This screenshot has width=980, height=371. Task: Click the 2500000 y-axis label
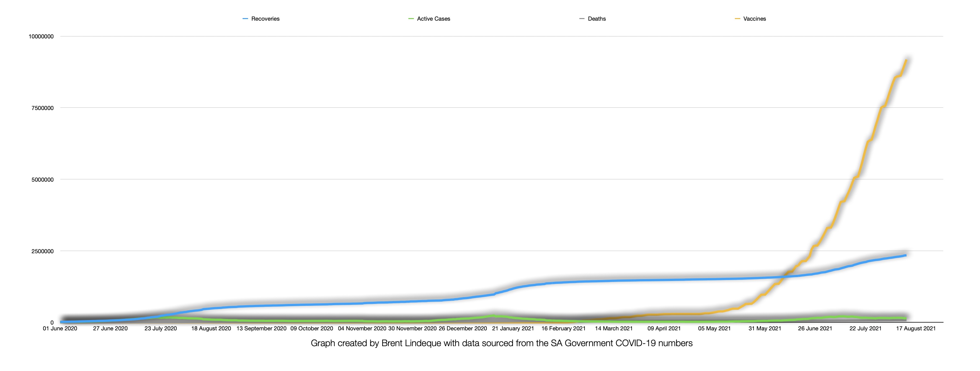tap(43, 251)
